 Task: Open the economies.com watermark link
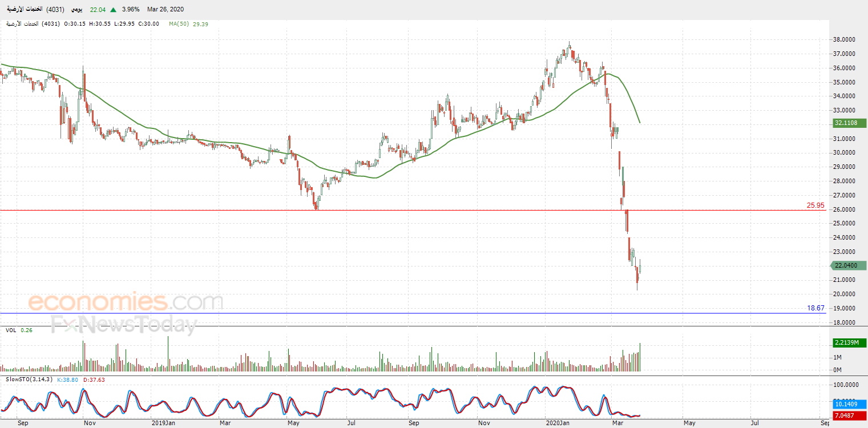tap(125, 301)
